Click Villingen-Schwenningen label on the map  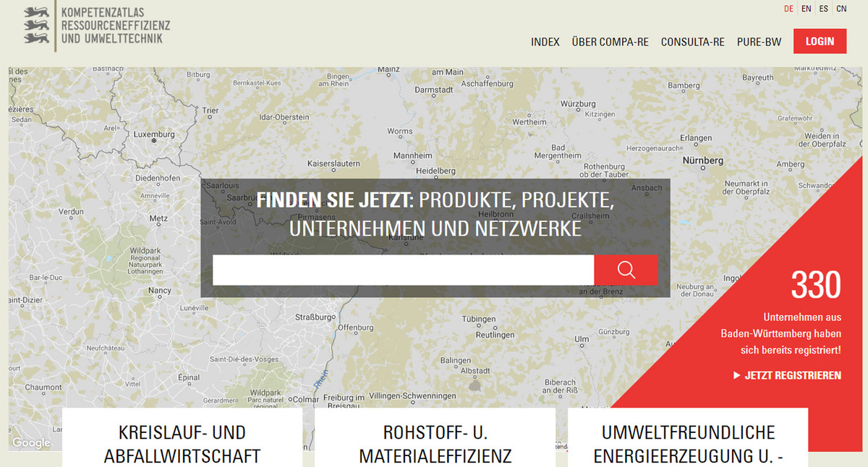point(412,396)
